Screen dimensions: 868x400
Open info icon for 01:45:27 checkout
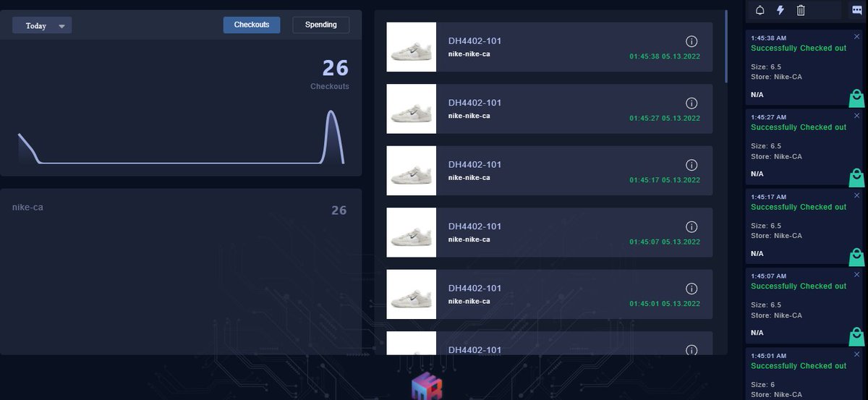[691, 103]
